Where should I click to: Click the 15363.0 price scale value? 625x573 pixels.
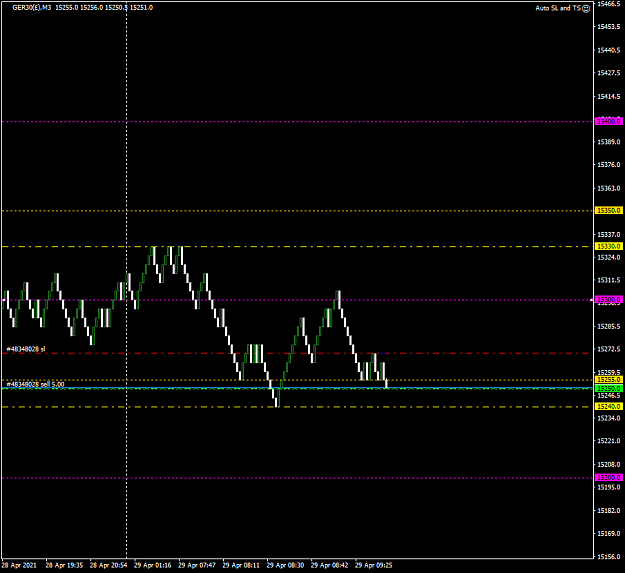pyautogui.click(x=609, y=188)
